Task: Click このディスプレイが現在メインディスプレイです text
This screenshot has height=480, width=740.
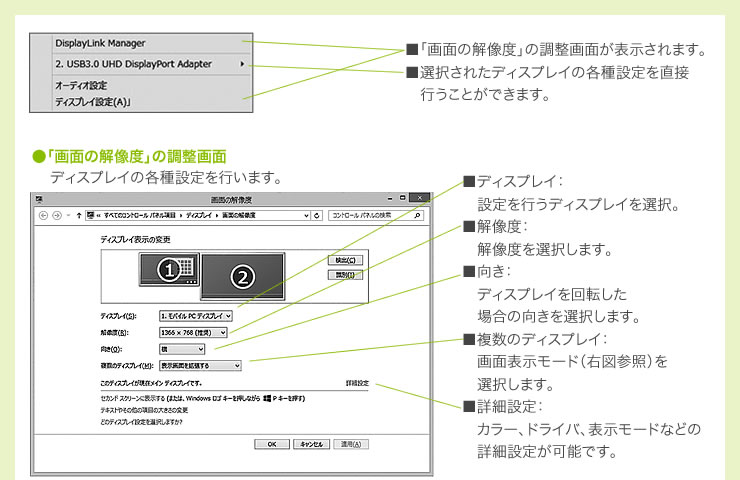Action: coord(151,383)
